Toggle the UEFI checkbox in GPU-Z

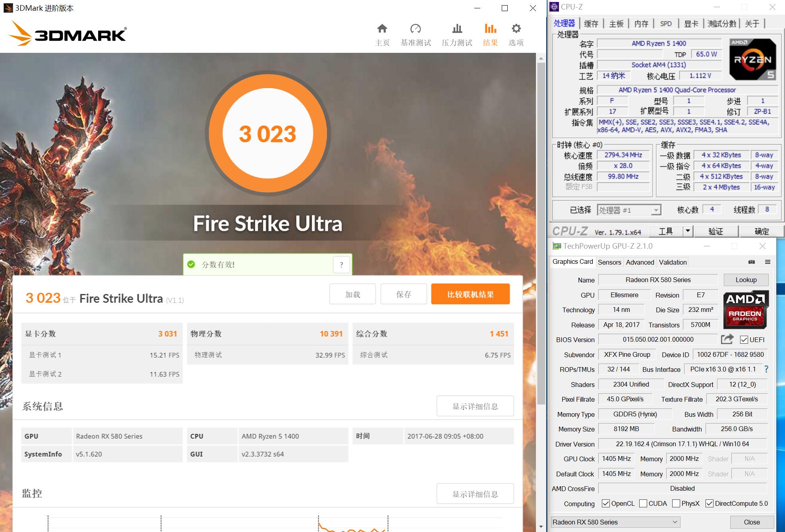744,340
